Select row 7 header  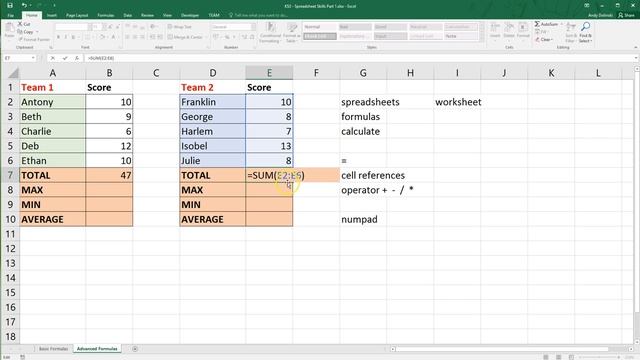[10, 175]
